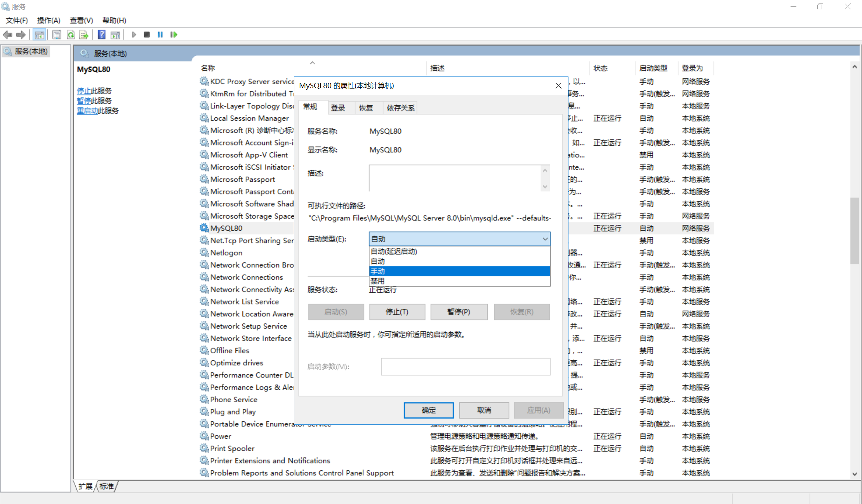Click the services list scroll-up arrow
This screenshot has height=504, width=862.
pos(854,67)
